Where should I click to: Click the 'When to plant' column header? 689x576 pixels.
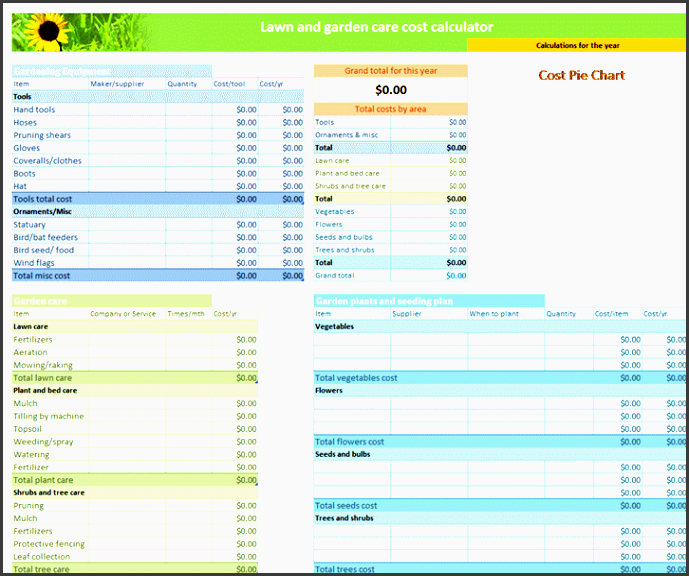[x=495, y=314]
